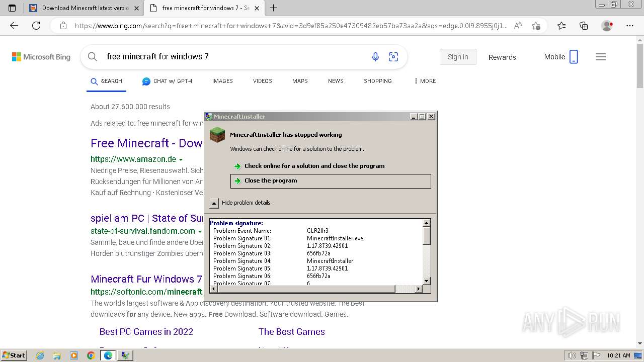The image size is (644, 362).
Task: Open the Windows Start menu
Action: point(14,355)
